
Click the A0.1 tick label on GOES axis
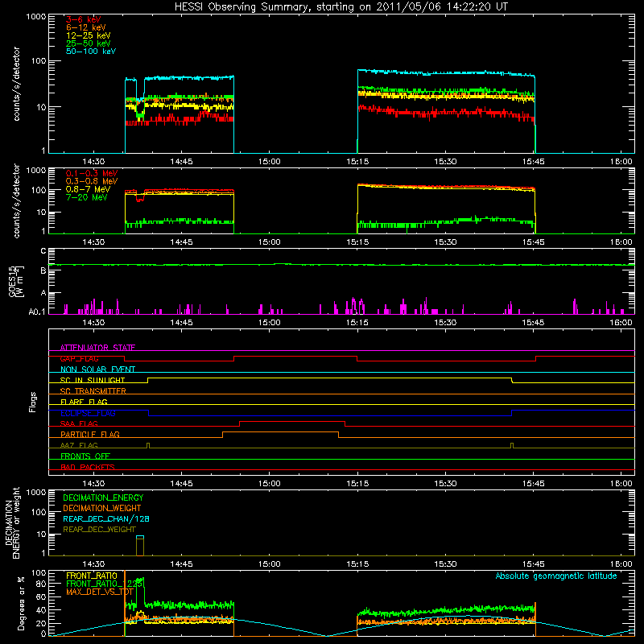pyautogui.click(x=37, y=312)
